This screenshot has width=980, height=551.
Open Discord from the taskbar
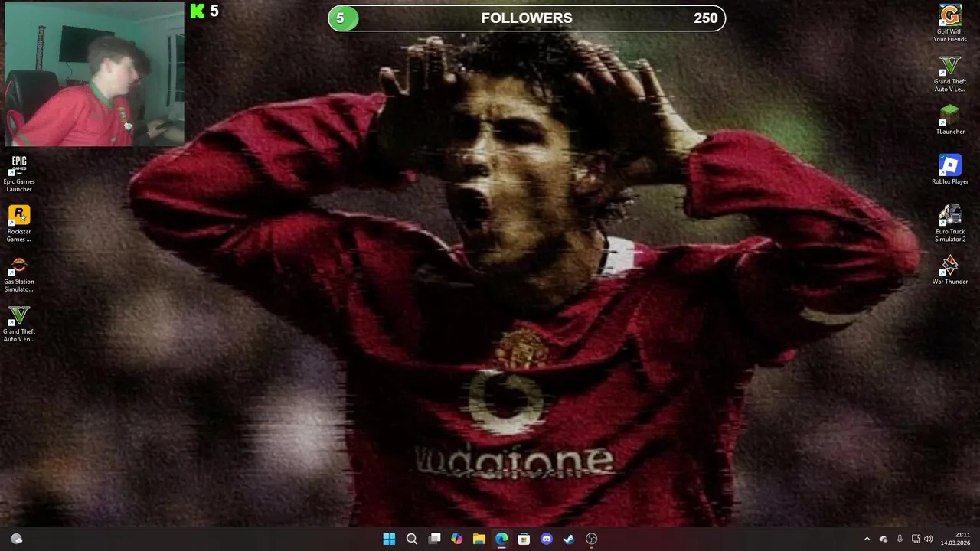click(x=547, y=539)
